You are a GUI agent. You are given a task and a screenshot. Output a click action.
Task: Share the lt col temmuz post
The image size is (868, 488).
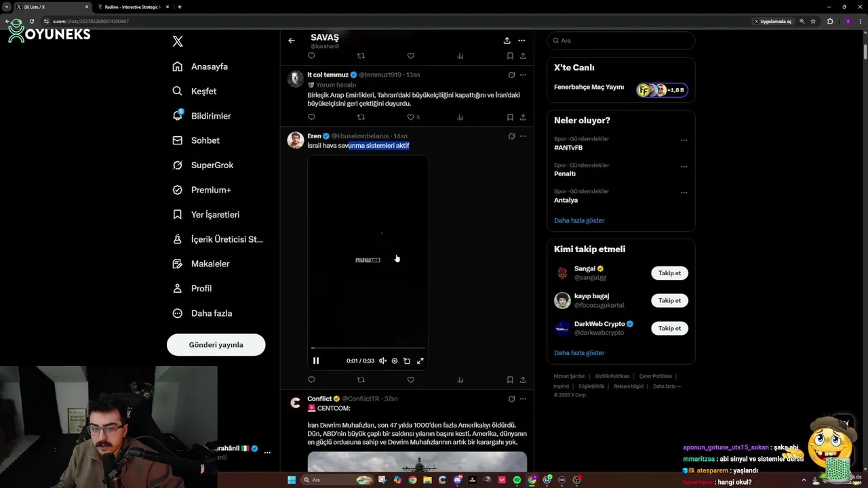[x=523, y=117]
